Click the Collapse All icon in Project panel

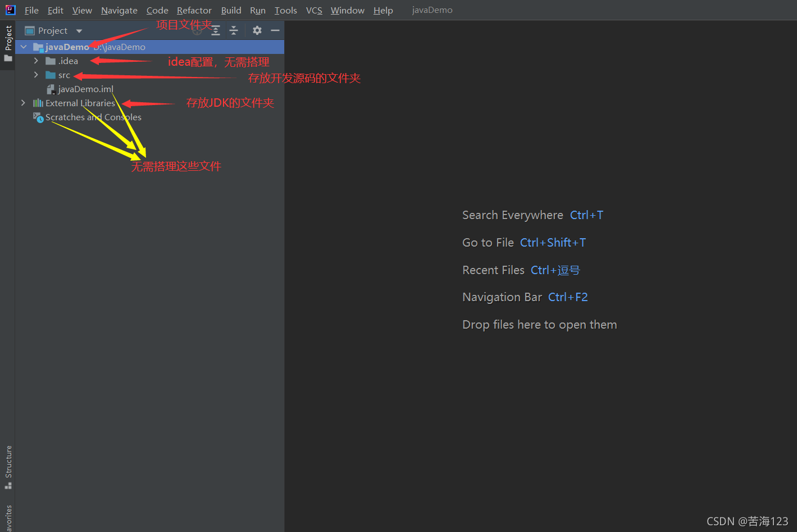pyautogui.click(x=234, y=30)
